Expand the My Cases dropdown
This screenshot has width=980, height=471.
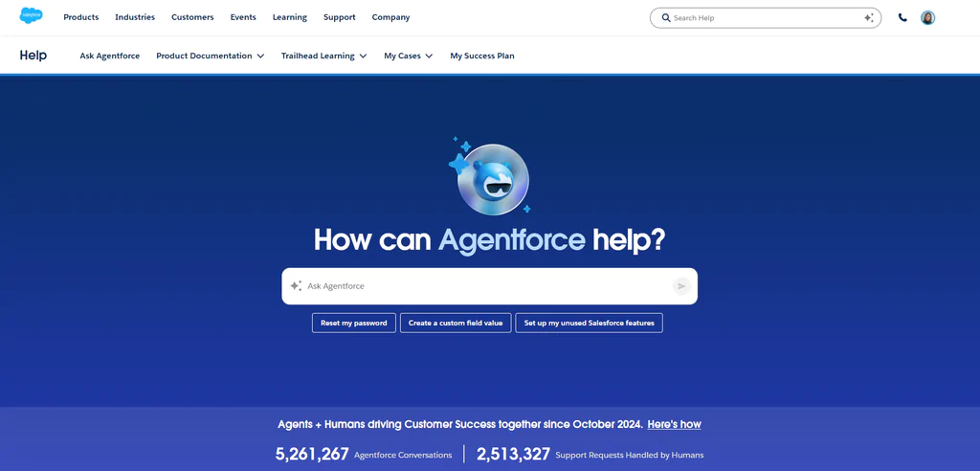point(408,56)
